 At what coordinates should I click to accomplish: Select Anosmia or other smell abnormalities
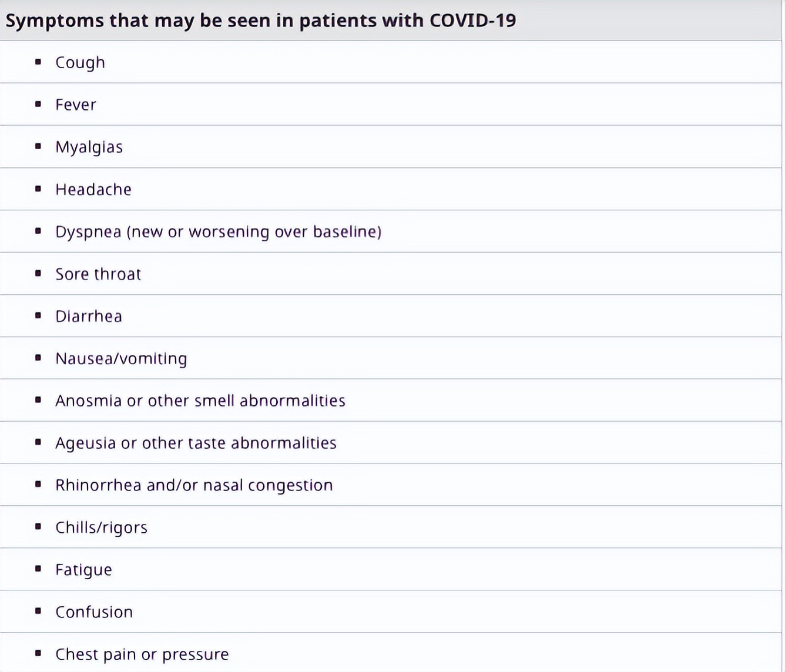click(200, 401)
